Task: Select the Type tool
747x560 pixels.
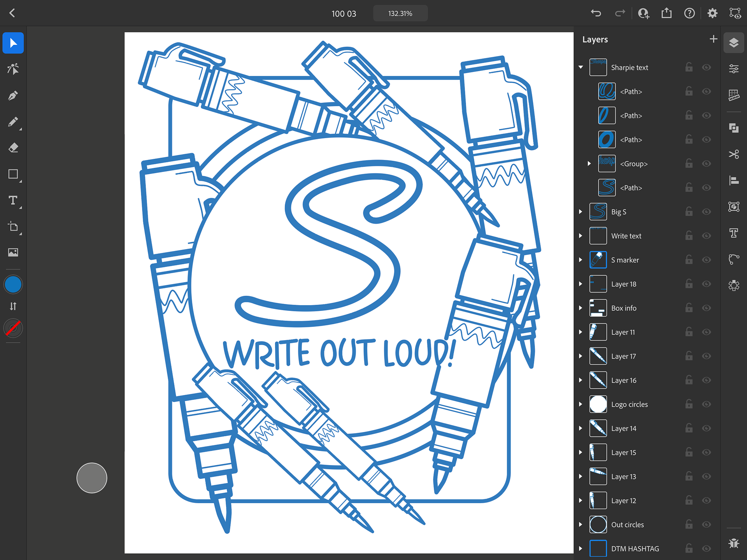Action: click(x=13, y=200)
